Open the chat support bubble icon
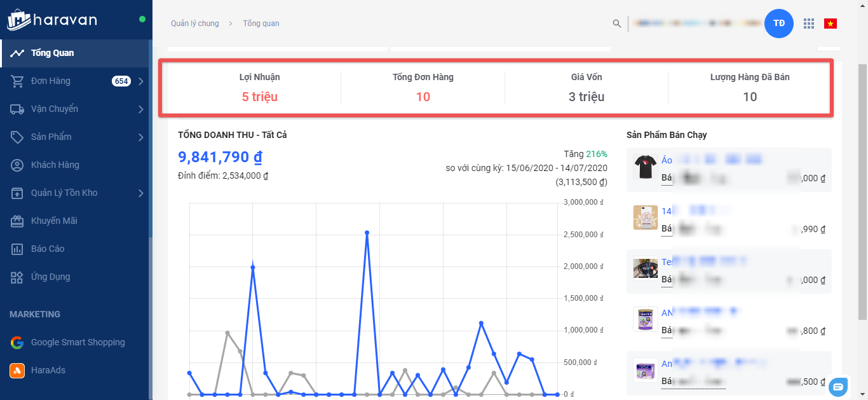 (x=838, y=386)
